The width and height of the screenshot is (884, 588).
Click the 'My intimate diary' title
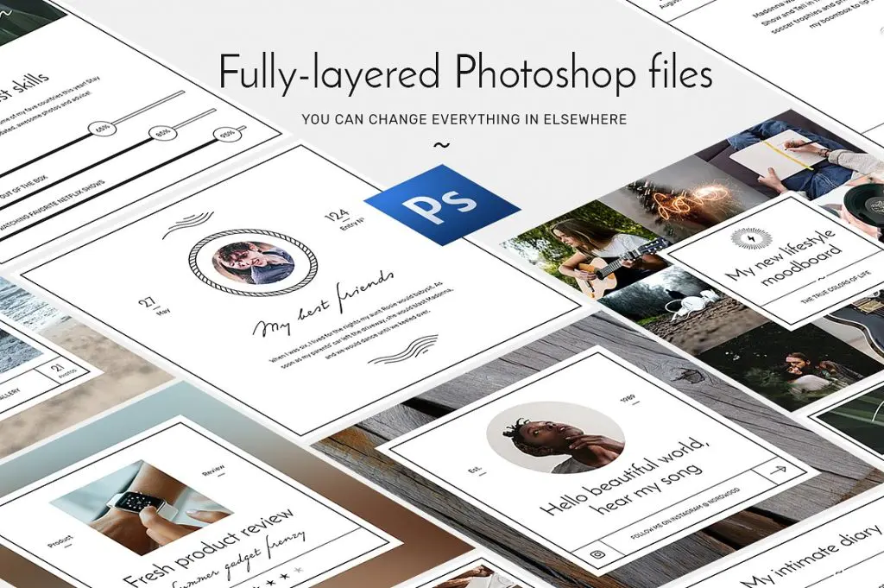point(811,555)
